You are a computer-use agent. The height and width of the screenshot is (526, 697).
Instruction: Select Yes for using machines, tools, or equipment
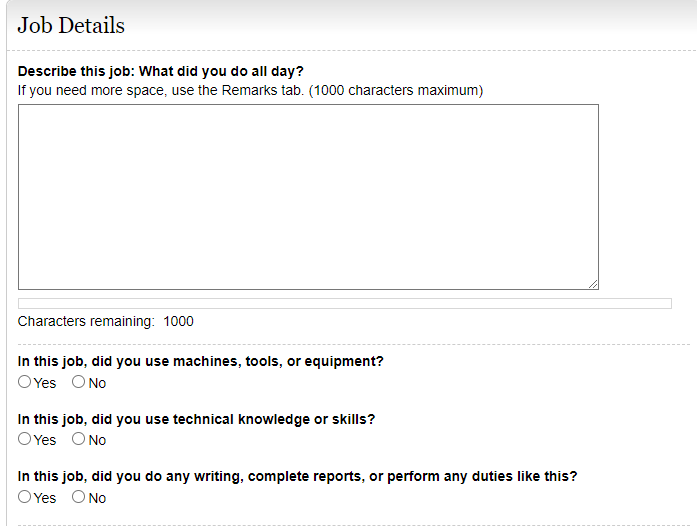point(25,382)
